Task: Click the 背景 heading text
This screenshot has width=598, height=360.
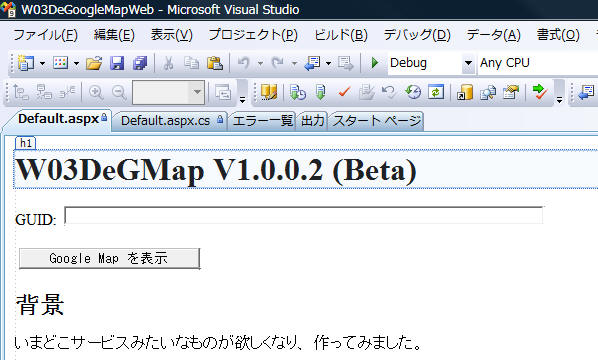Action: pos(40,305)
